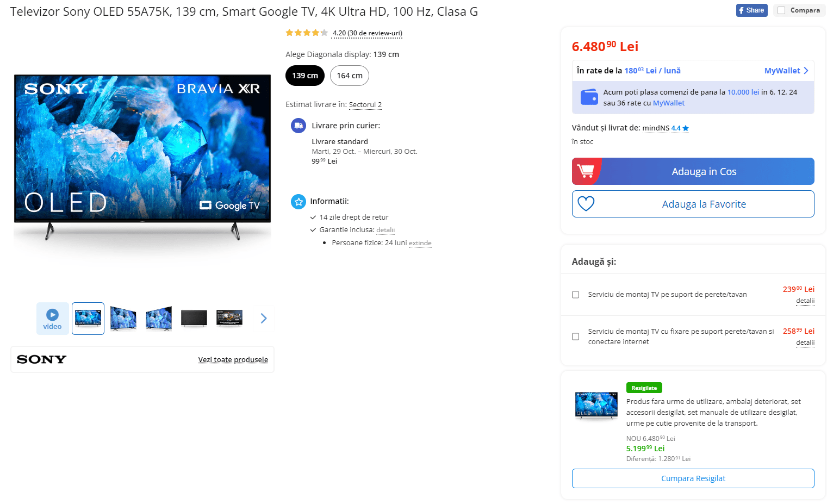Check mount service with internet connection option

pyautogui.click(x=575, y=337)
